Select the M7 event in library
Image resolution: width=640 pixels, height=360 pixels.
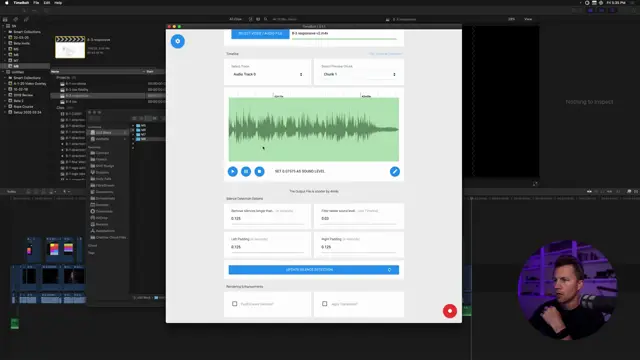click(25, 60)
